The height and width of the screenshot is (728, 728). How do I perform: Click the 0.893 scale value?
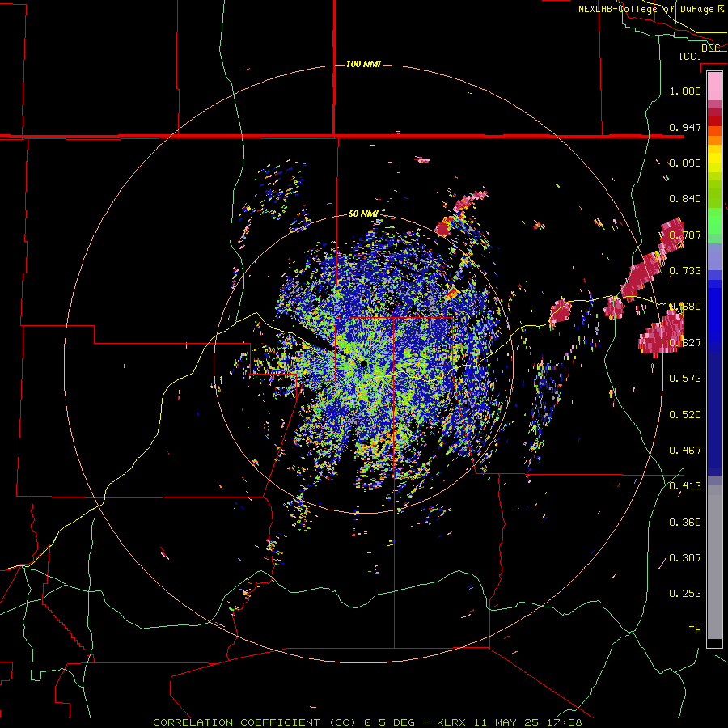[x=685, y=163]
